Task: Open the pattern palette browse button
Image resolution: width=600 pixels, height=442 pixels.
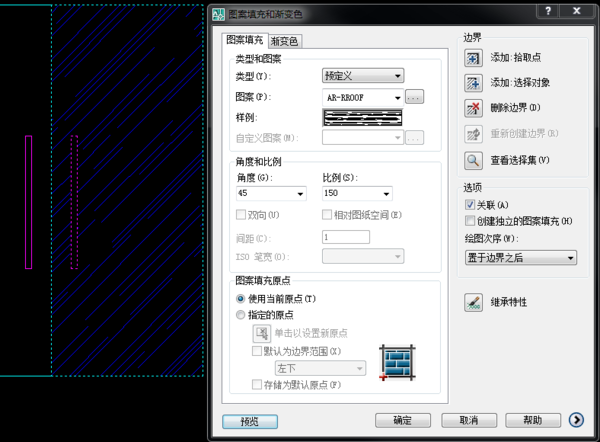Action: (x=414, y=97)
